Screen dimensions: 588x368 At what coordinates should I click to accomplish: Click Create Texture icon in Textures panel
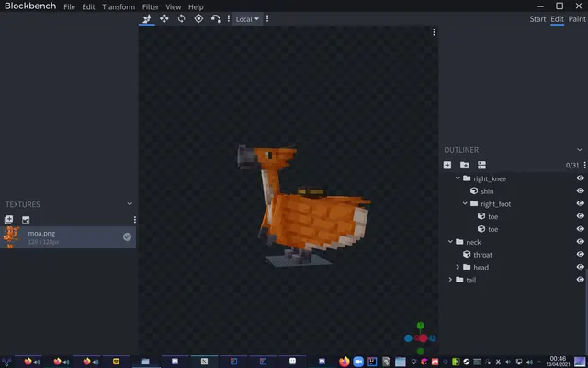(x=26, y=220)
